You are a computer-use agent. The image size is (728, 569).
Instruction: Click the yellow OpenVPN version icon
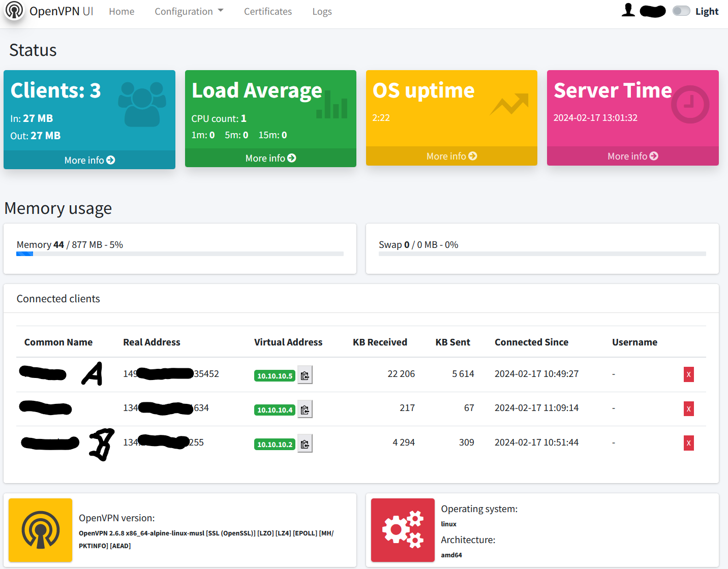pyautogui.click(x=41, y=530)
